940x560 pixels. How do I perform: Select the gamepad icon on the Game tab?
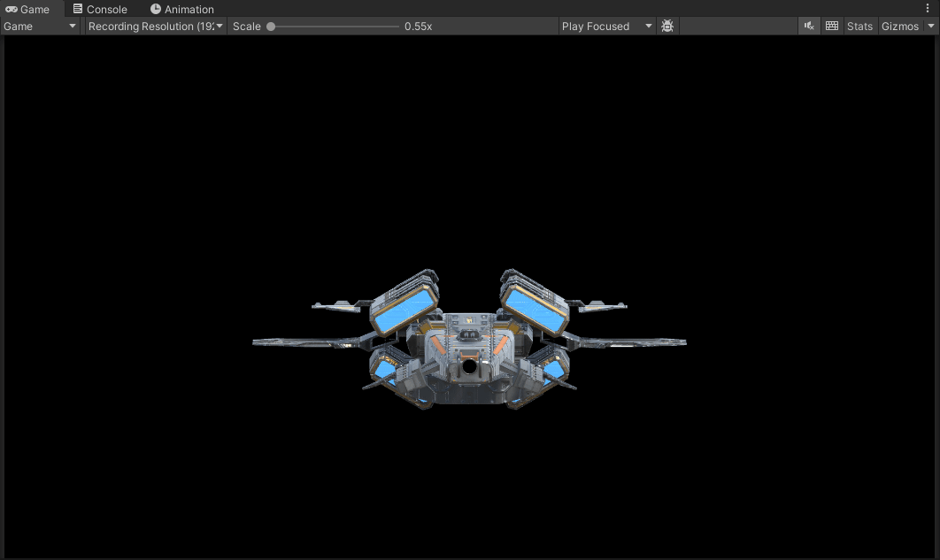click(x=10, y=9)
